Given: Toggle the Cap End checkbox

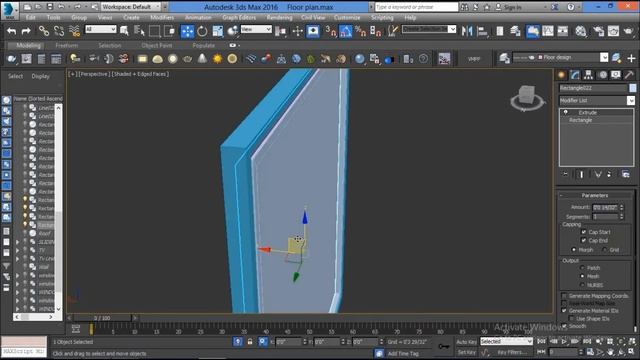Looking at the screenshot, I should click(584, 240).
